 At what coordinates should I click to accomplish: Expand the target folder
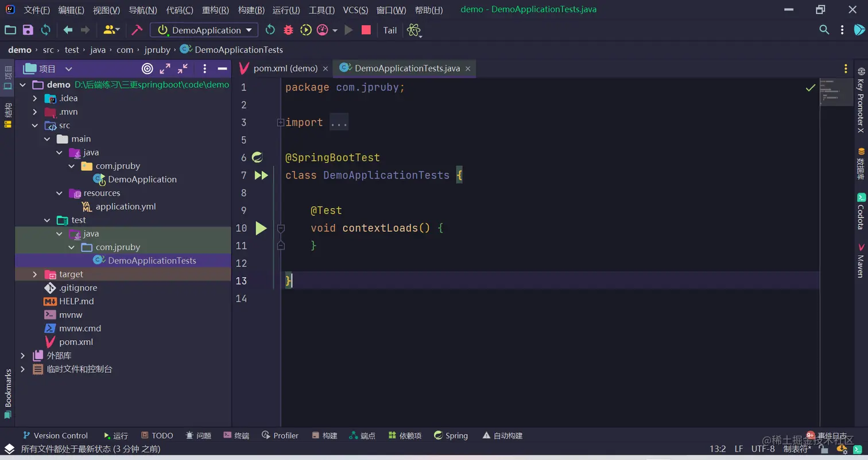click(35, 274)
